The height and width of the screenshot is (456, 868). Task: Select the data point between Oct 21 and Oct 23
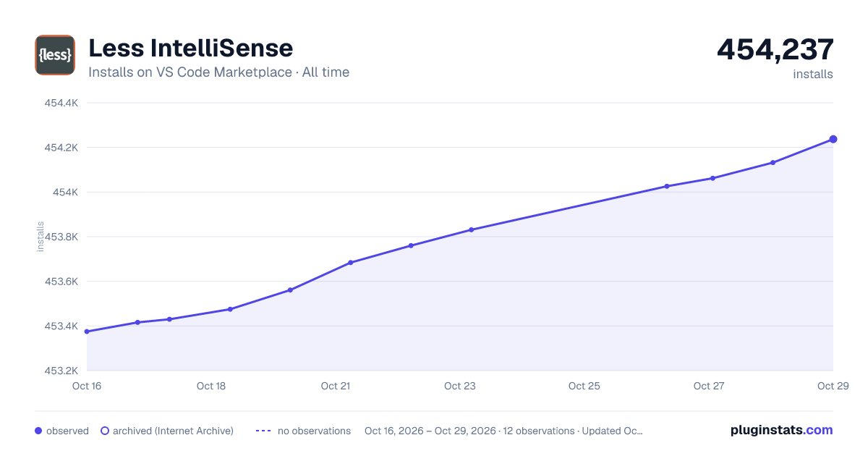click(411, 245)
